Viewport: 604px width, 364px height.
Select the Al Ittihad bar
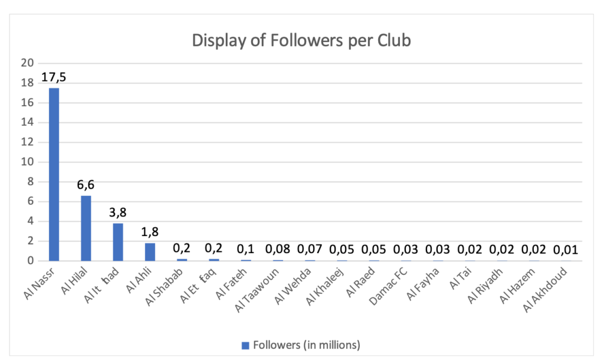(118, 242)
